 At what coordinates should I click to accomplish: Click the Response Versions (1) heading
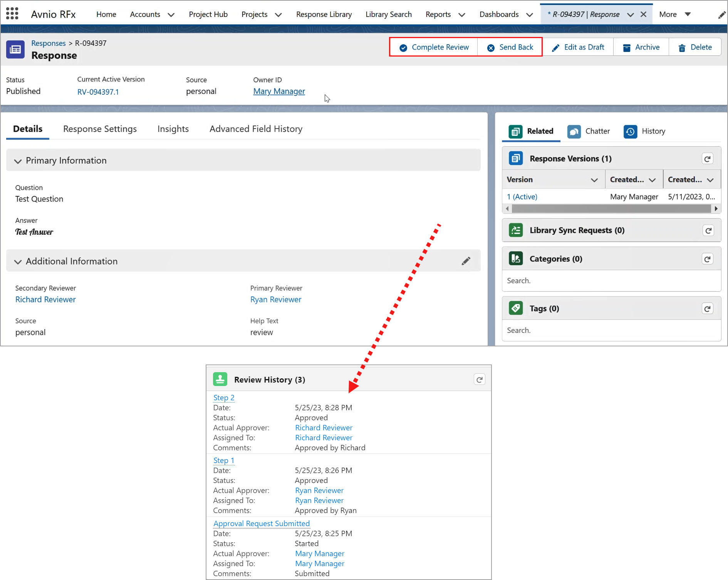coord(570,159)
